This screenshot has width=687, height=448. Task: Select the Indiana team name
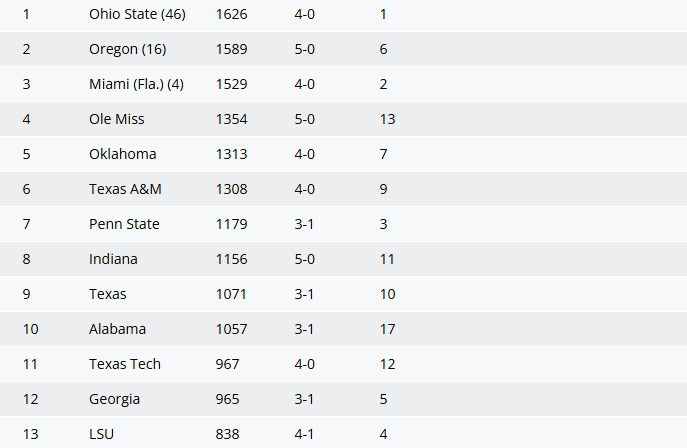point(113,259)
